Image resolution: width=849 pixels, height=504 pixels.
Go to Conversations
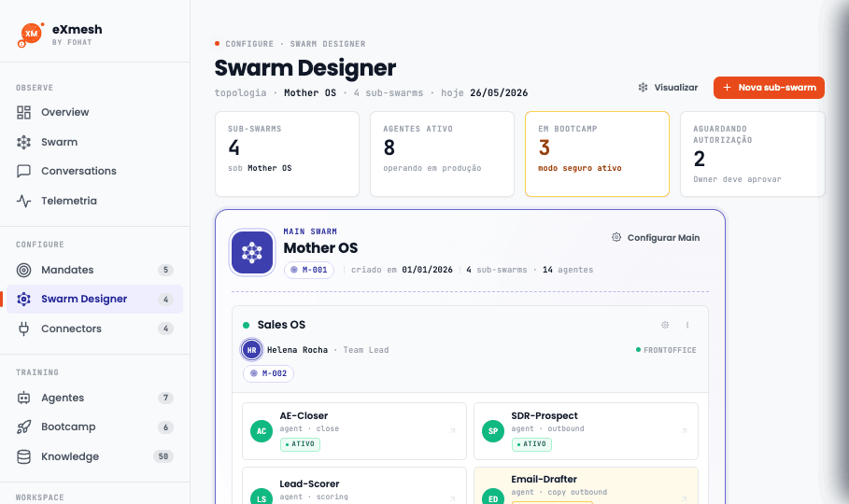click(x=94, y=171)
